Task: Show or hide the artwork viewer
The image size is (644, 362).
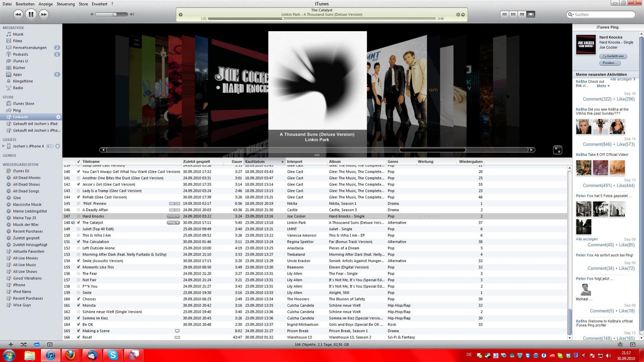Action: coord(50,345)
